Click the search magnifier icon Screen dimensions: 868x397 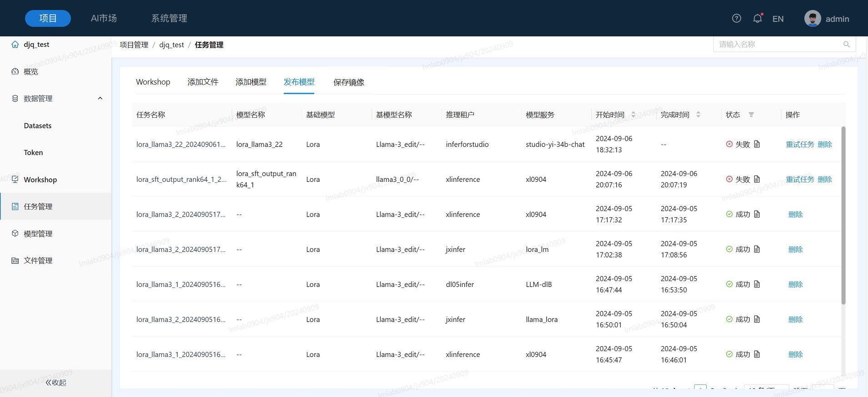(x=846, y=45)
